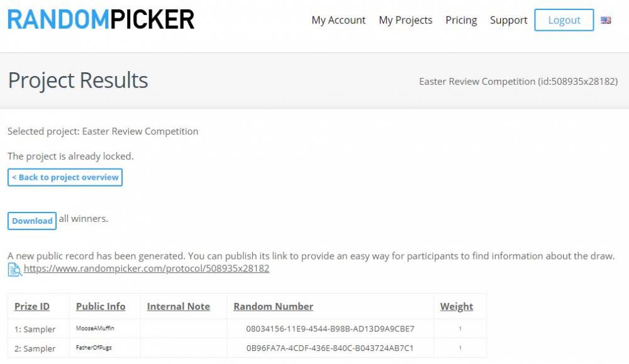The height and width of the screenshot is (364, 629).
Task: Click the Logout button
Action: pyautogui.click(x=564, y=20)
